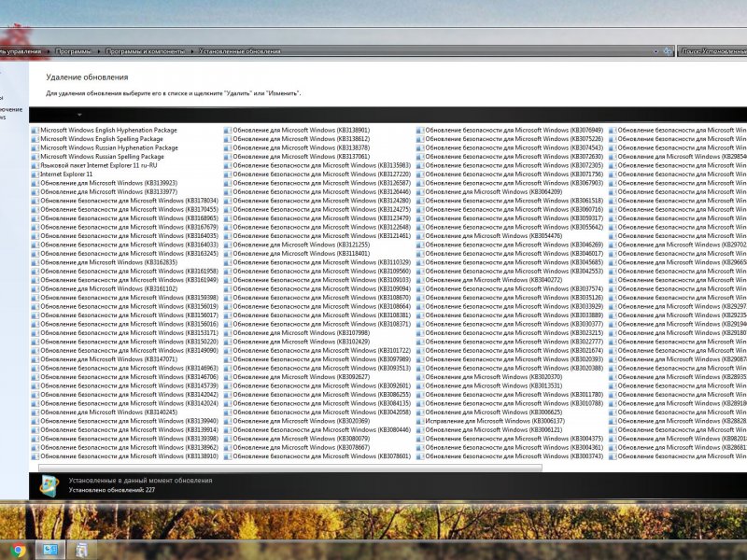747x560 pixels.
Task: Select the update KB3006121
Action: tap(494, 430)
